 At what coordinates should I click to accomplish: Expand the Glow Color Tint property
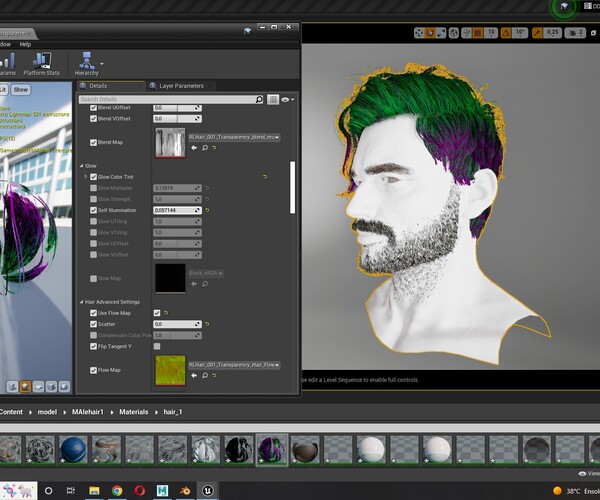tap(85, 177)
